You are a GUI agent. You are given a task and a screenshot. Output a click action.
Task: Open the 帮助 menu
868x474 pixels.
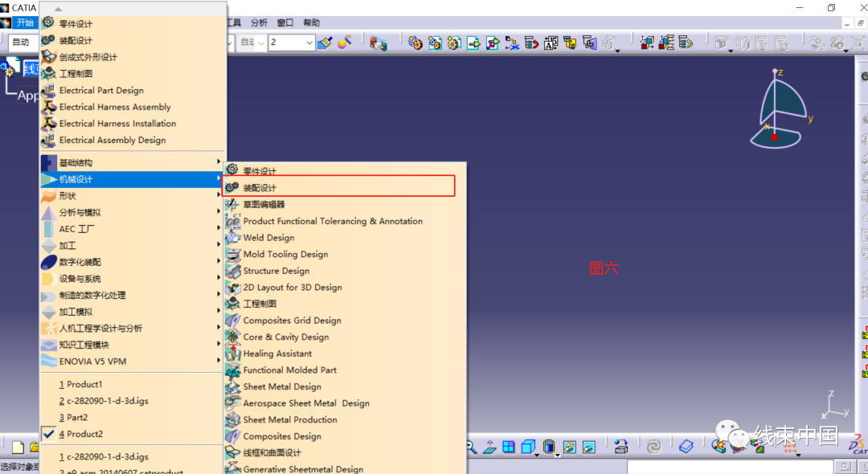312,22
